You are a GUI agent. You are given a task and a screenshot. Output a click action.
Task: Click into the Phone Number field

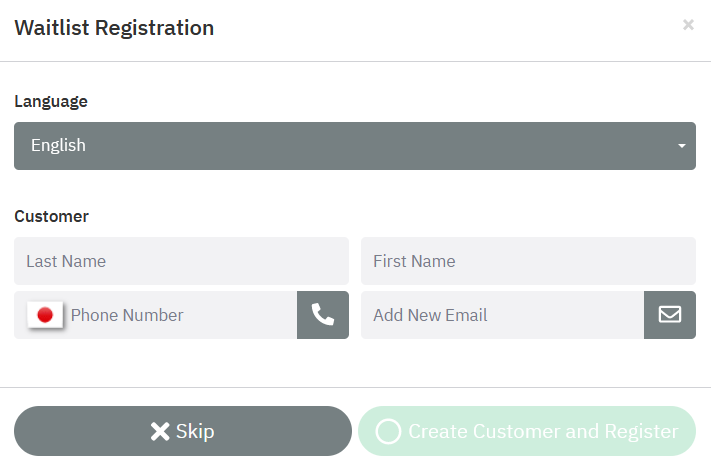coord(180,315)
